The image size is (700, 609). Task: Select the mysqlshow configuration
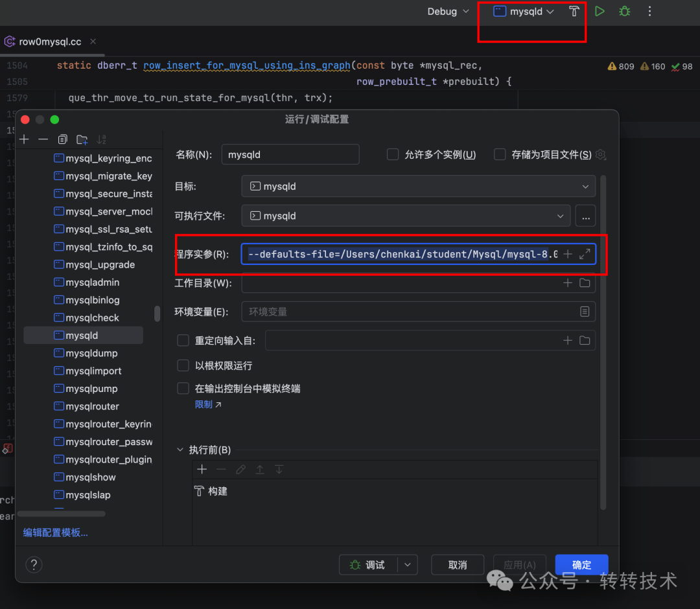pyautogui.click(x=91, y=477)
